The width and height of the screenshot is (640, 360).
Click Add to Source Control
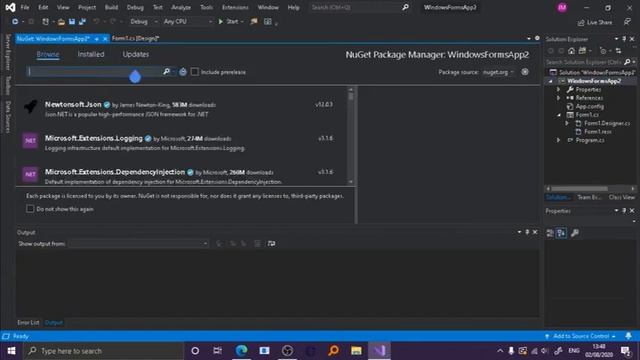tap(581, 336)
